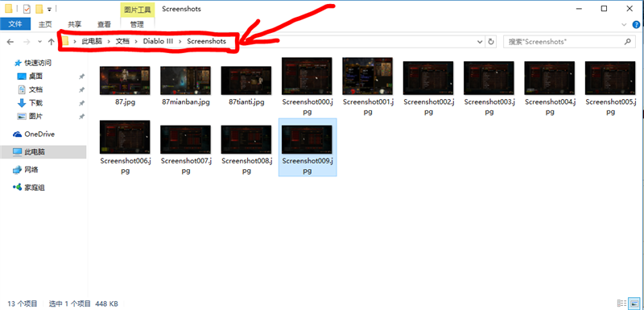Screen dimensions: 644x310
Task: Go up one folder level arrow
Action: tap(51, 42)
